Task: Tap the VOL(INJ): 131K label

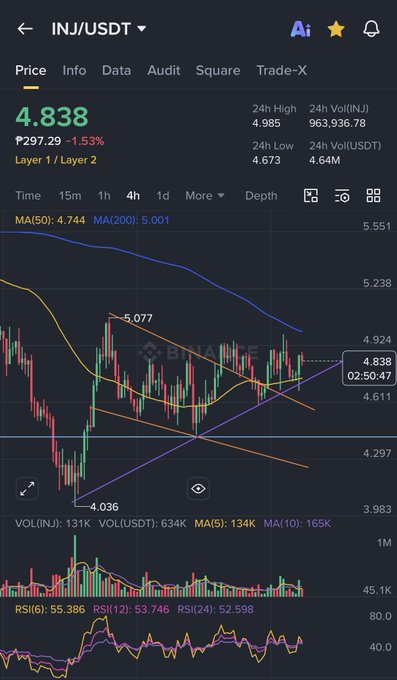Action: (x=53, y=523)
